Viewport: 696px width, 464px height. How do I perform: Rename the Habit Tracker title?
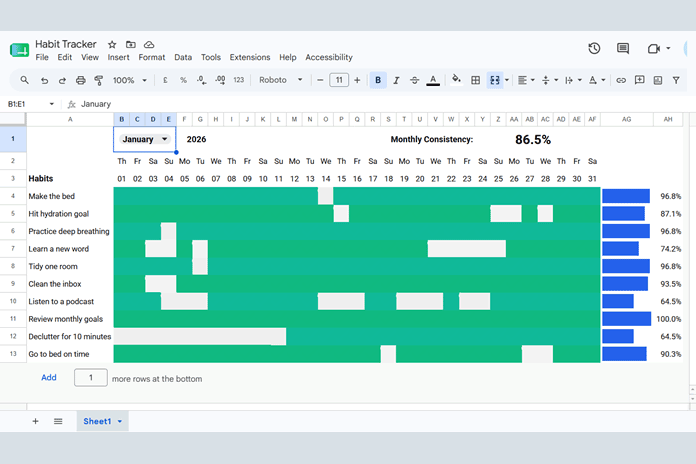[x=66, y=44]
